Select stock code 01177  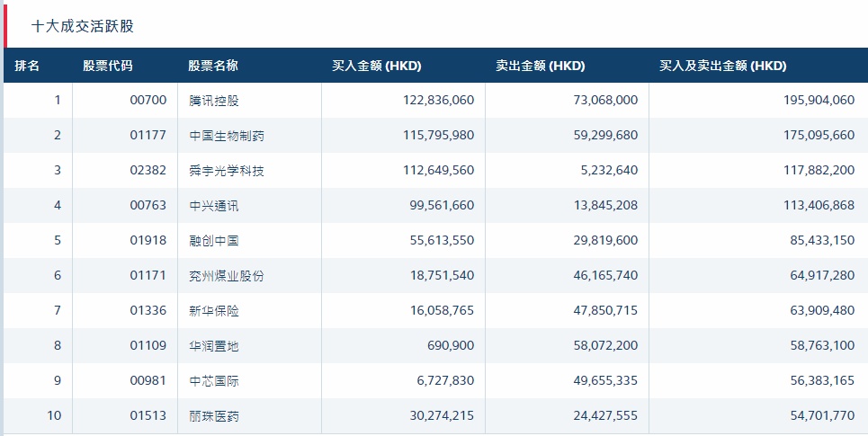point(148,135)
